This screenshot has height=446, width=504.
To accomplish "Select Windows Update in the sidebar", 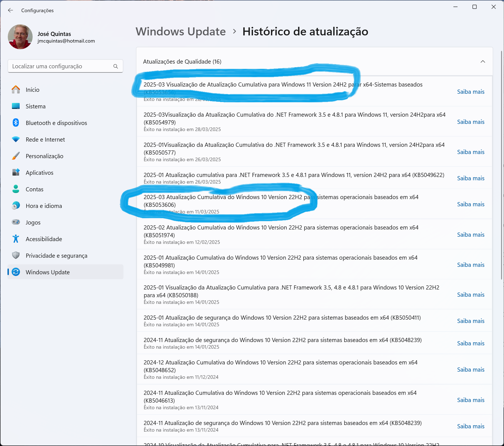I will click(65, 272).
